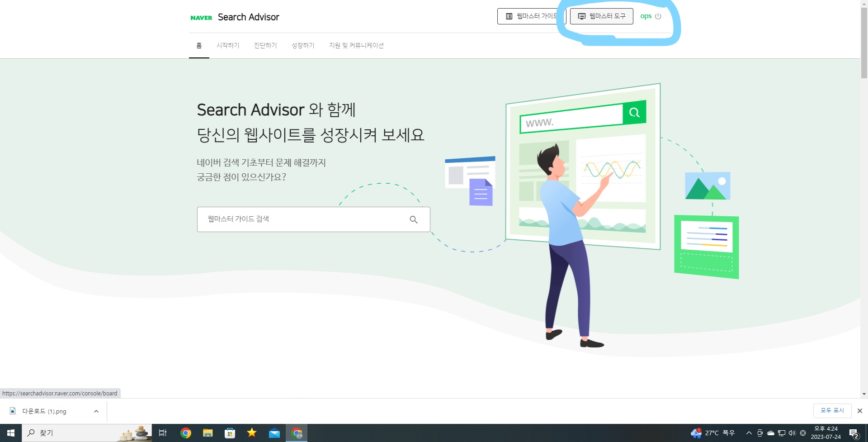Open Google Chrome from the taskbar
Screen dimensions: 868x442
coord(185,433)
